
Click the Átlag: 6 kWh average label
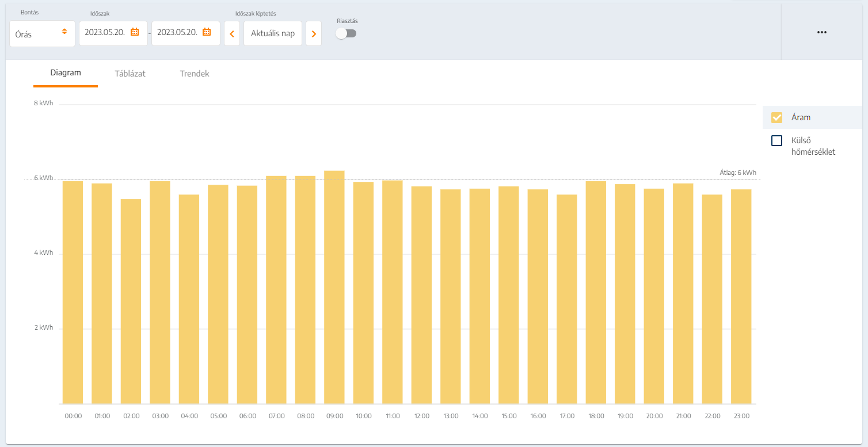pos(737,173)
